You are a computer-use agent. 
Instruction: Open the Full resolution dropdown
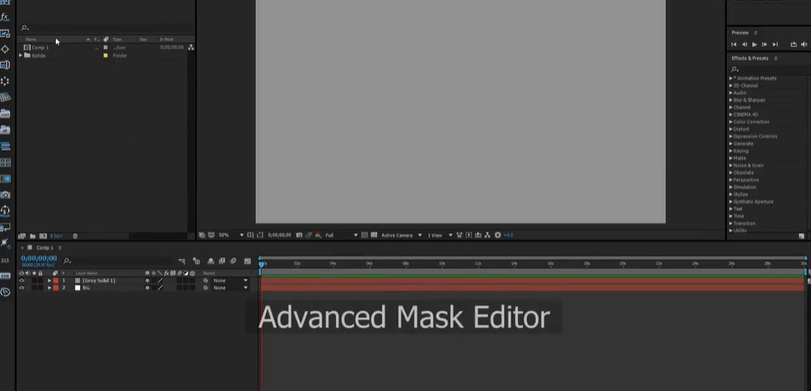coord(341,235)
